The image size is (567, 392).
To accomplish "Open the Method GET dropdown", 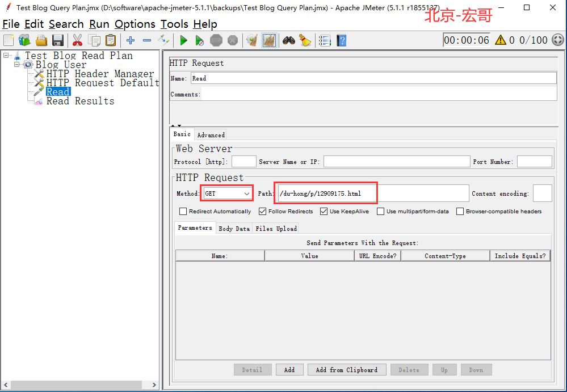I will pyautogui.click(x=227, y=193).
